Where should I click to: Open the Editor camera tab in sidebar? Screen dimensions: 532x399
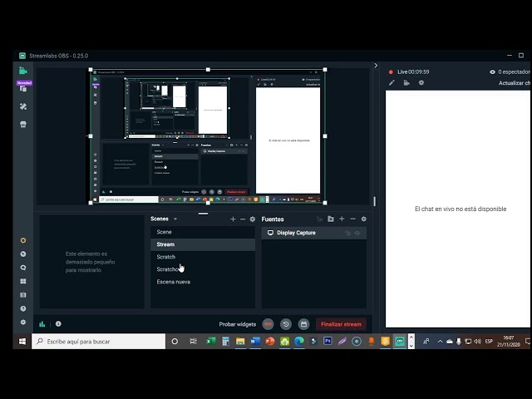(x=23, y=71)
